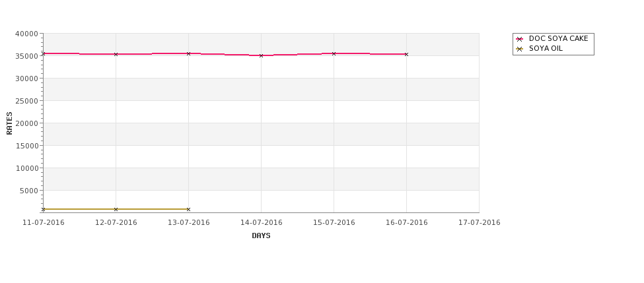Click DOC SOYA CAKE legend marker icon
Viewport: 644px width, 283px height.
520,39
